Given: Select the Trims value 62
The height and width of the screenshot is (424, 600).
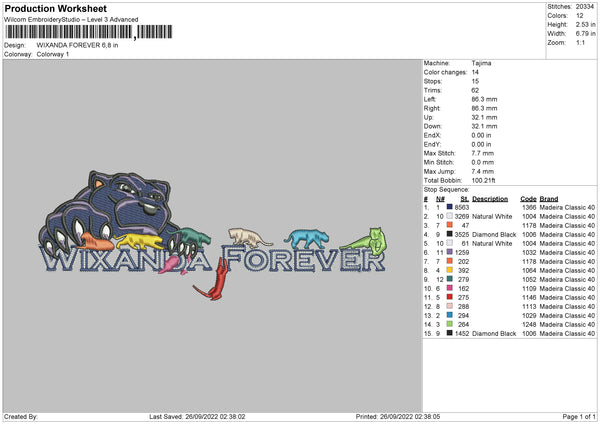Looking at the screenshot, I should point(475,90).
